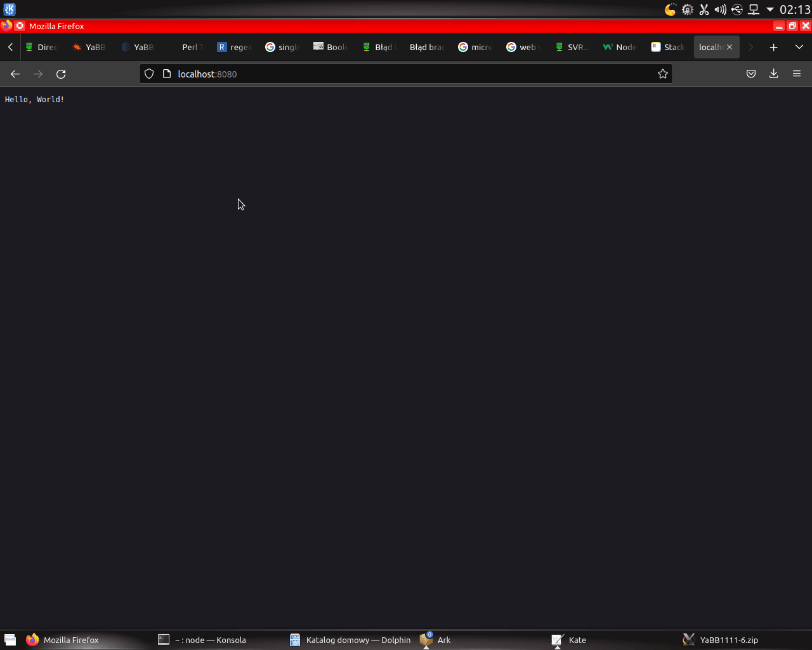Image resolution: width=812 pixels, height=650 pixels.
Task: Minimize the Firefox window
Action: 779,26
